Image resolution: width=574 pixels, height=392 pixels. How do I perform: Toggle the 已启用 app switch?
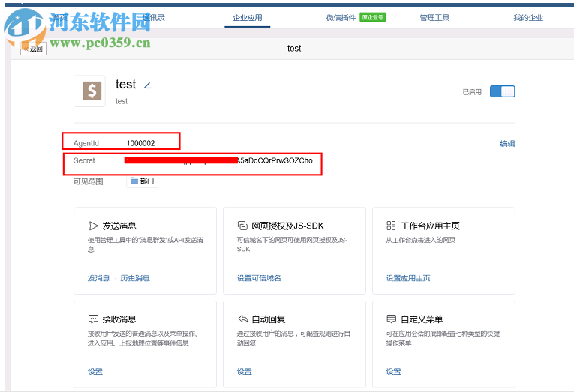point(502,91)
